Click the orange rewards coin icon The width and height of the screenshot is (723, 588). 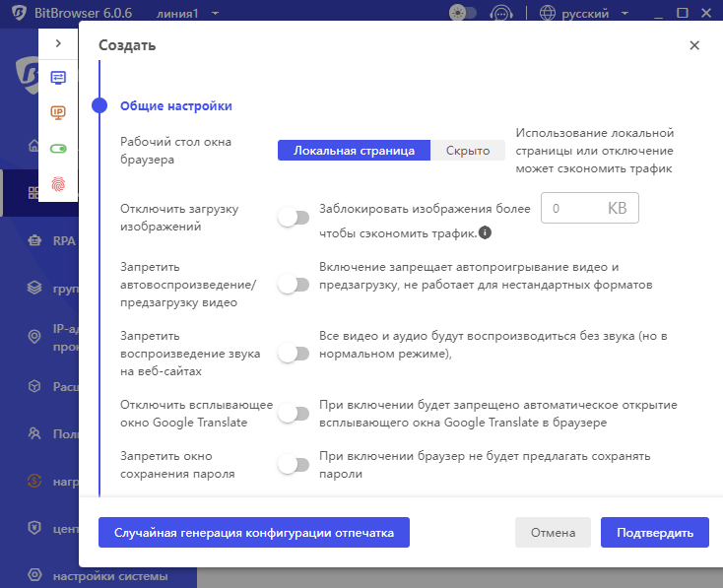coord(34,481)
